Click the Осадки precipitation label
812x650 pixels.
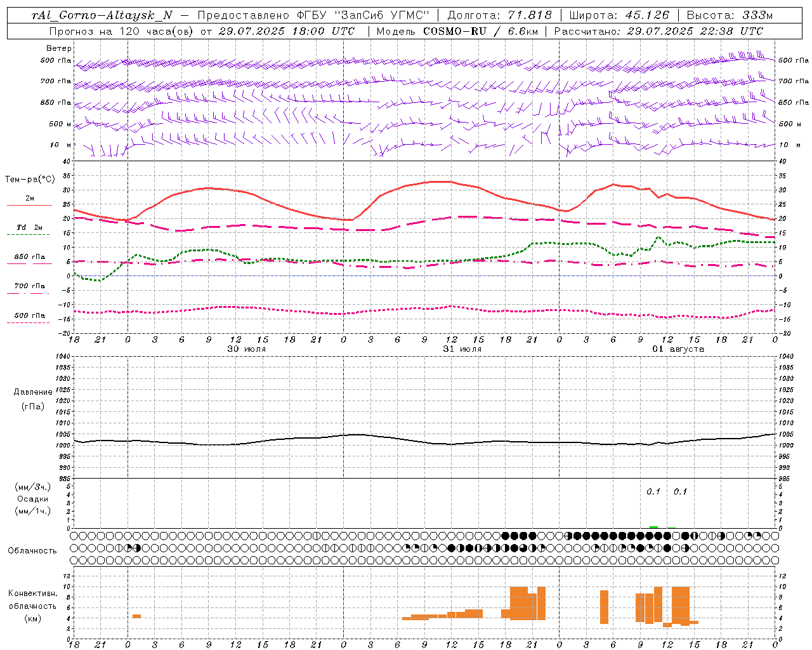pos(33,499)
